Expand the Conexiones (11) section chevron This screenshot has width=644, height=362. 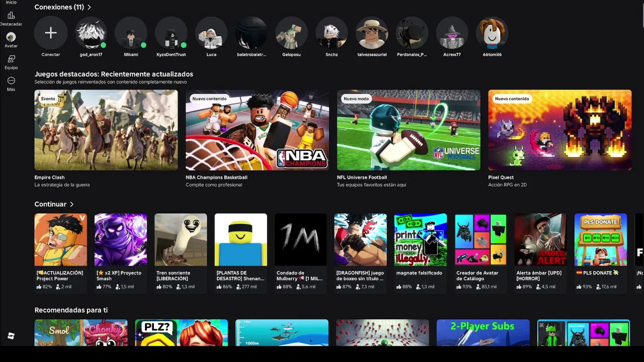tap(89, 8)
